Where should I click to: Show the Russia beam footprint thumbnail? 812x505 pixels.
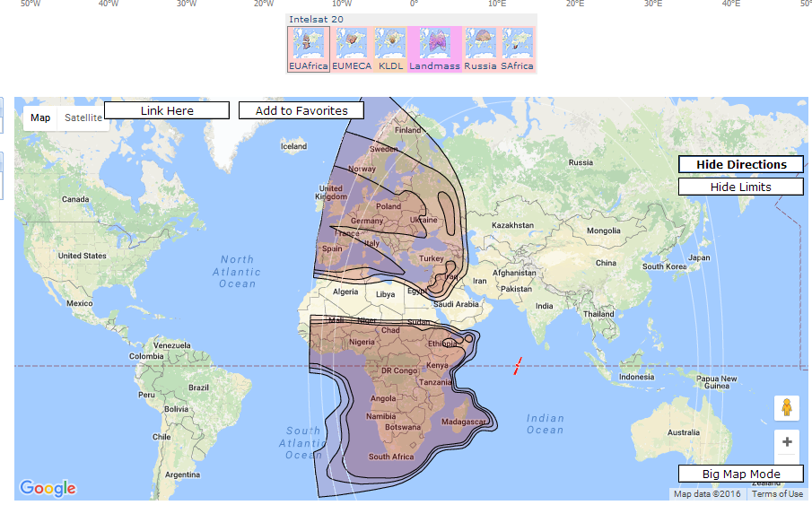(x=481, y=48)
